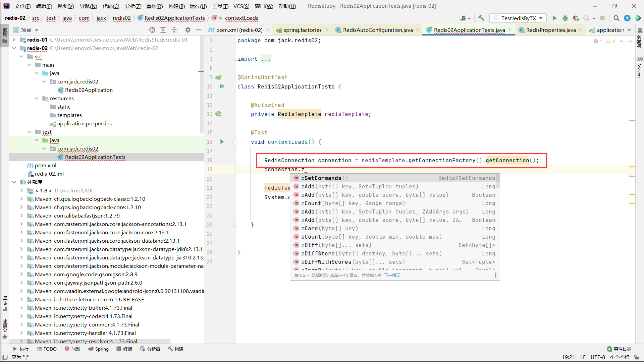Click the green Run button in toolbar
Screen dimensions: 644x362
(554, 18)
